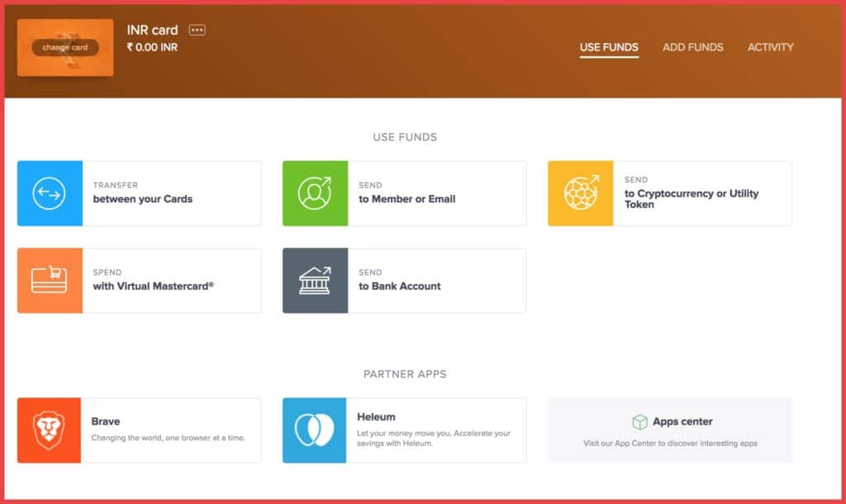Viewport: 846px width, 504px height.
Task: Click the gray bank account icon
Action: coord(315,281)
